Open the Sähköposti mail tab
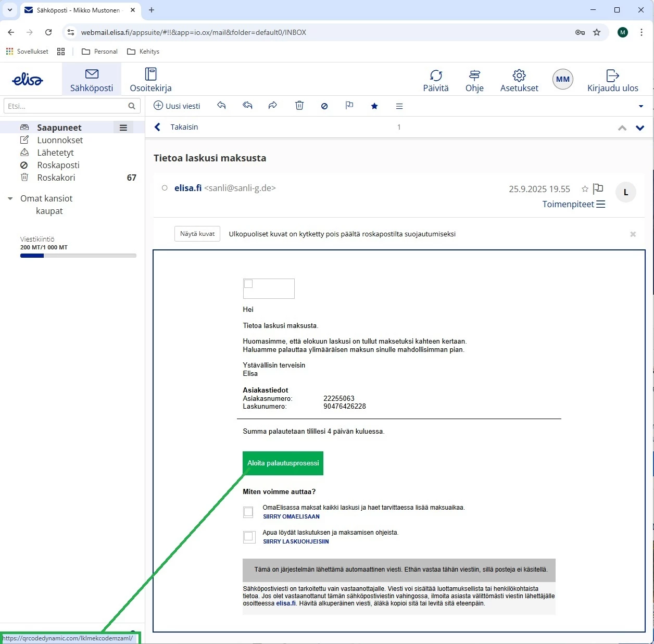Screen dimensions: 654x644 coord(92,80)
